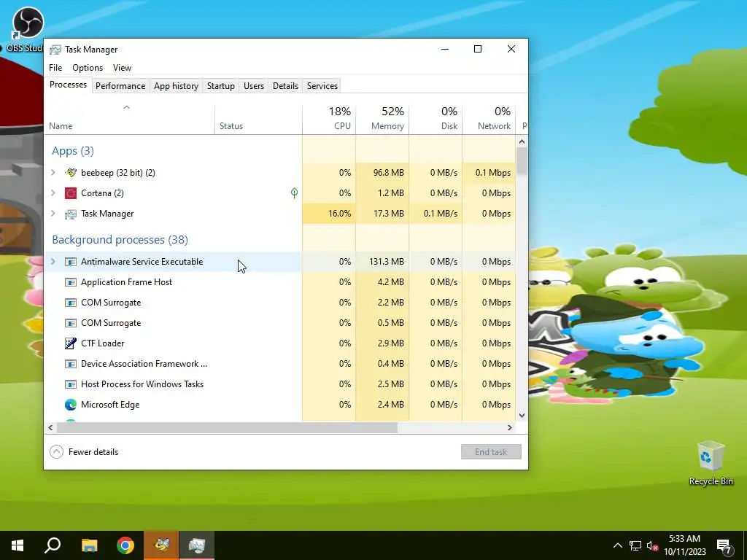Image resolution: width=747 pixels, height=560 pixels.
Task: Switch to the Services tab
Action: tap(322, 86)
